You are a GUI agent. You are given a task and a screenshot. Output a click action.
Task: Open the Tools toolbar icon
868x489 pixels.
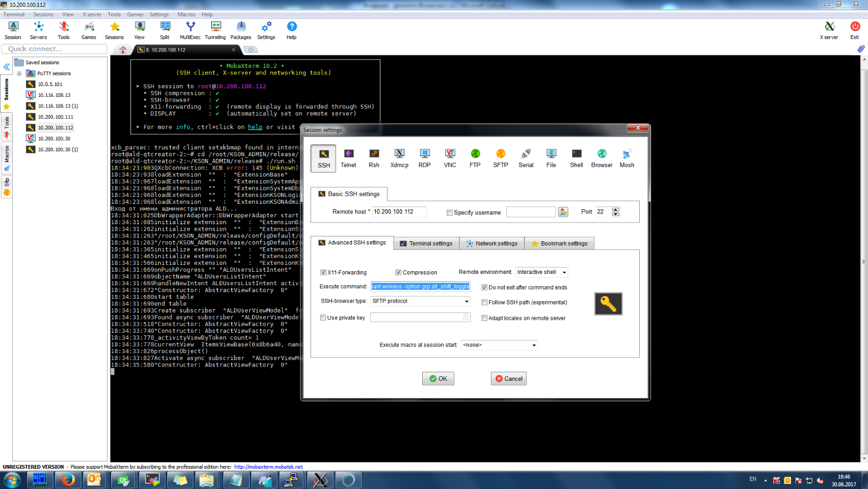[64, 30]
